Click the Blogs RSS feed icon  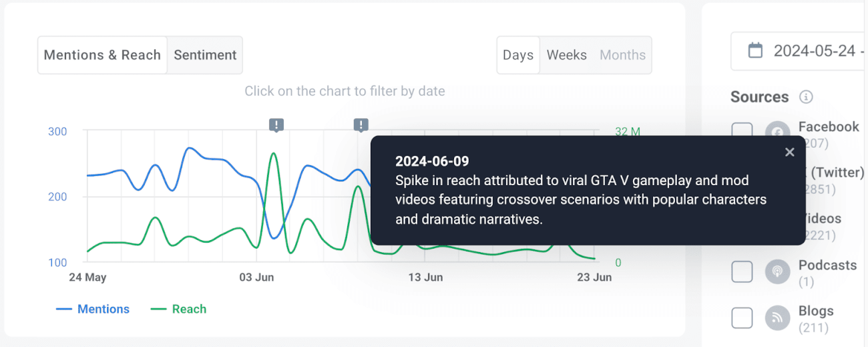[x=777, y=318]
